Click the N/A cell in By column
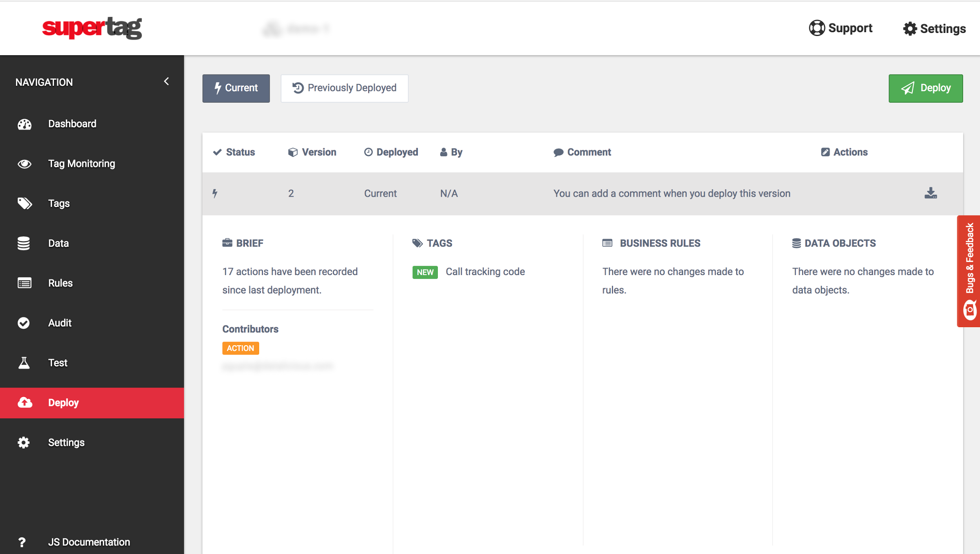Screen dimensions: 980x554 449,194
